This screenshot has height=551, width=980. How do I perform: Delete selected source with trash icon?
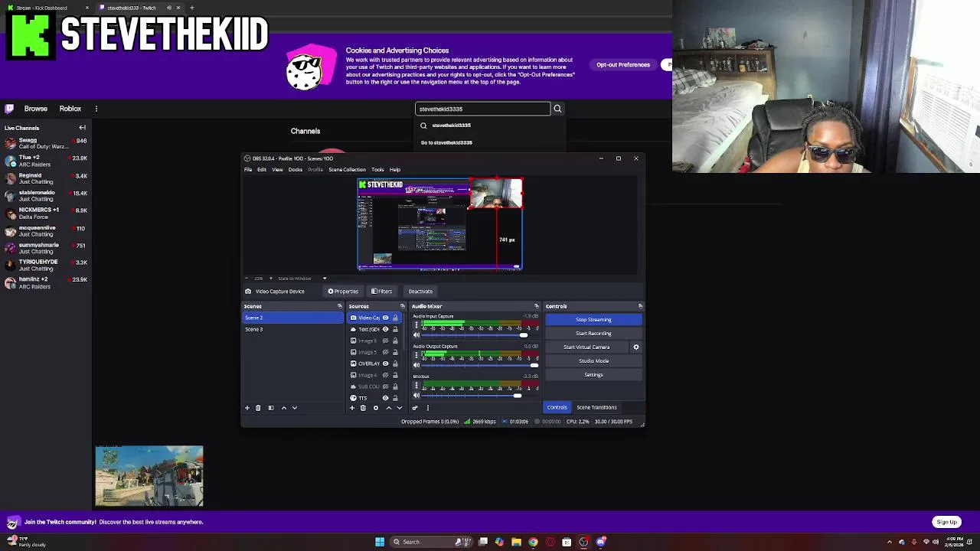click(363, 408)
